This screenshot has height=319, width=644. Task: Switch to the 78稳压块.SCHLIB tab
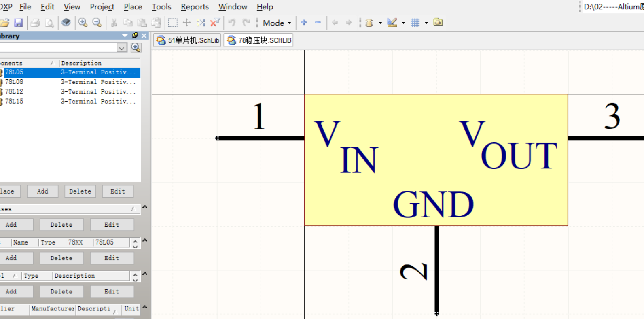(x=258, y=40)
